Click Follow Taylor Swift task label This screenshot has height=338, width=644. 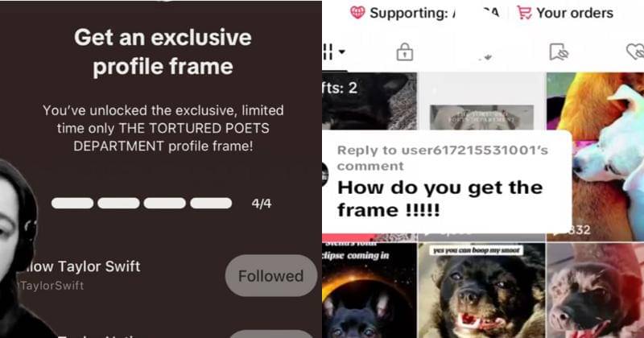pos(80,266)
